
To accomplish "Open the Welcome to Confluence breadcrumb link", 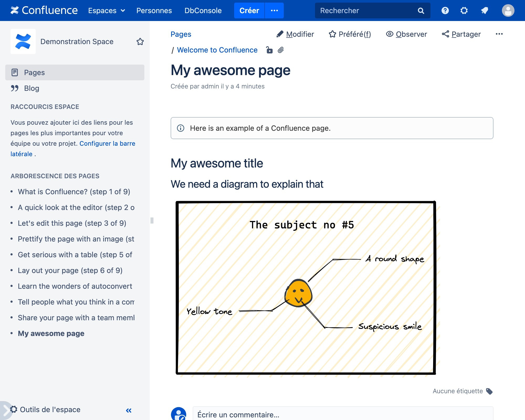I will [217, 50].
